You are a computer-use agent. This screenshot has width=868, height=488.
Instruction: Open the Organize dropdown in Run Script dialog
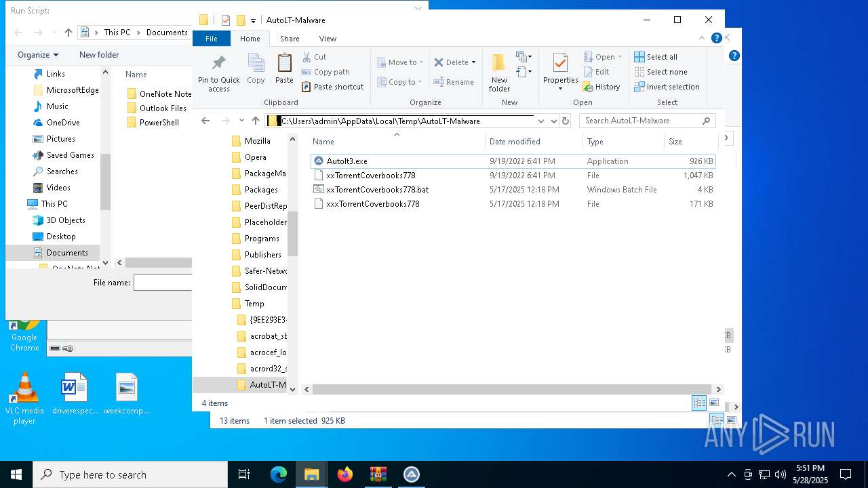[38, 55]
